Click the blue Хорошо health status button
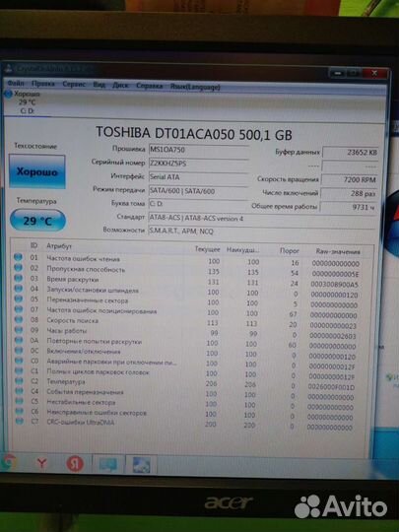The width and height of the screenshot is (399, 532). (37, 171)
